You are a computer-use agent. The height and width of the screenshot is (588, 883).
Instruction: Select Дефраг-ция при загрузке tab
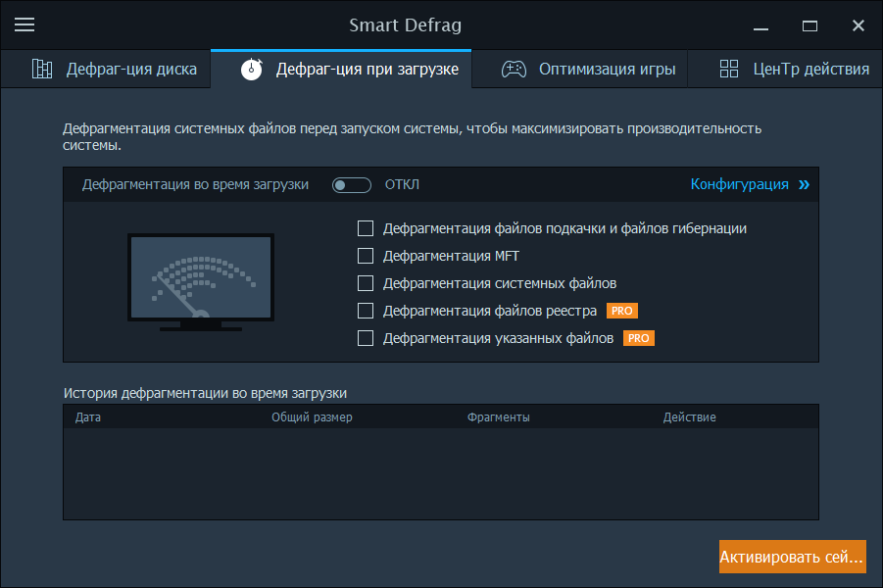[341, 69]
